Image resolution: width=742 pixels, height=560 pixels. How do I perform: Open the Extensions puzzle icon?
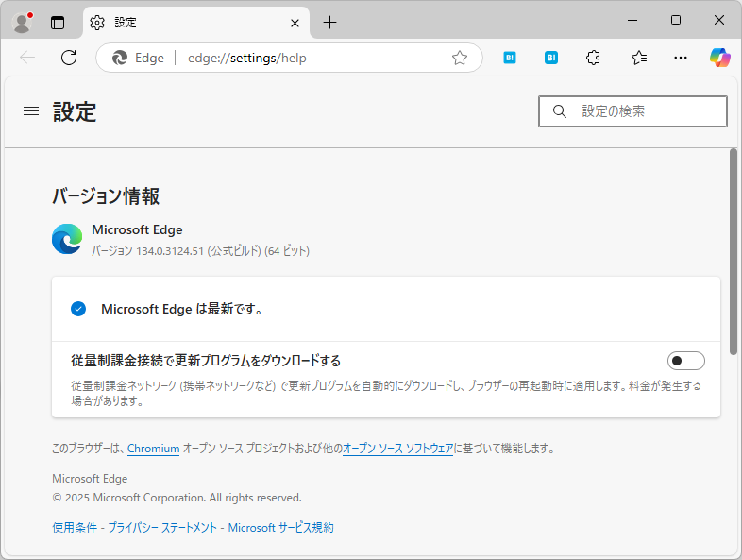(x=593, y=58)
